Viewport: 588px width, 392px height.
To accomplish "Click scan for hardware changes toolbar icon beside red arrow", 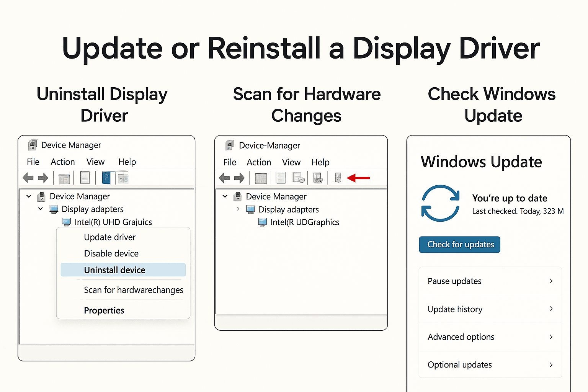I will point(338,178).
